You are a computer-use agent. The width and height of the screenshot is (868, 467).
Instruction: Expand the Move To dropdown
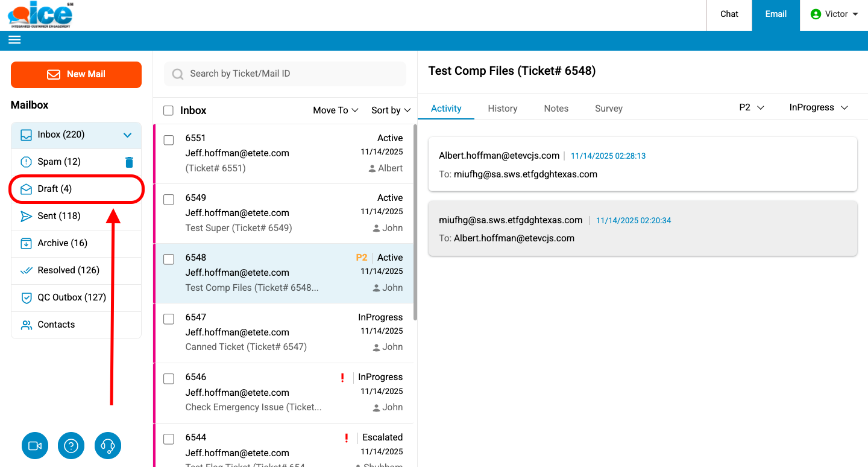point(335,110)
